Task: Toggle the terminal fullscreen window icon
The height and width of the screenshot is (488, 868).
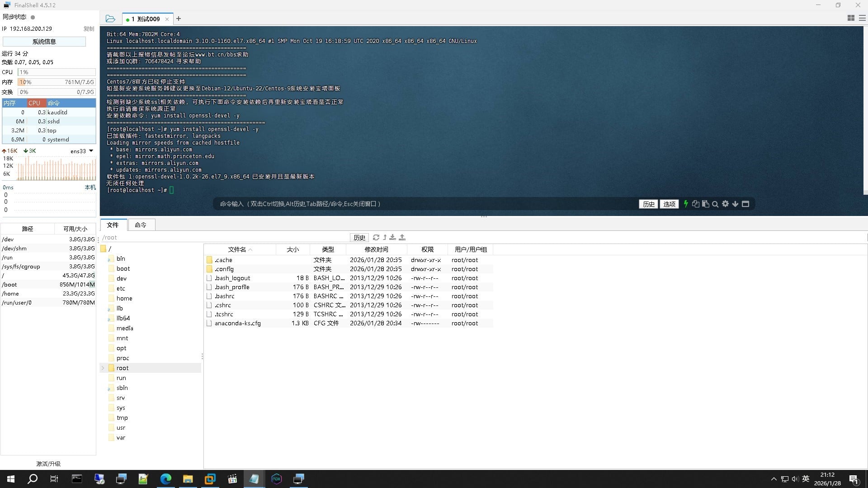Action: tap(745, 204)
